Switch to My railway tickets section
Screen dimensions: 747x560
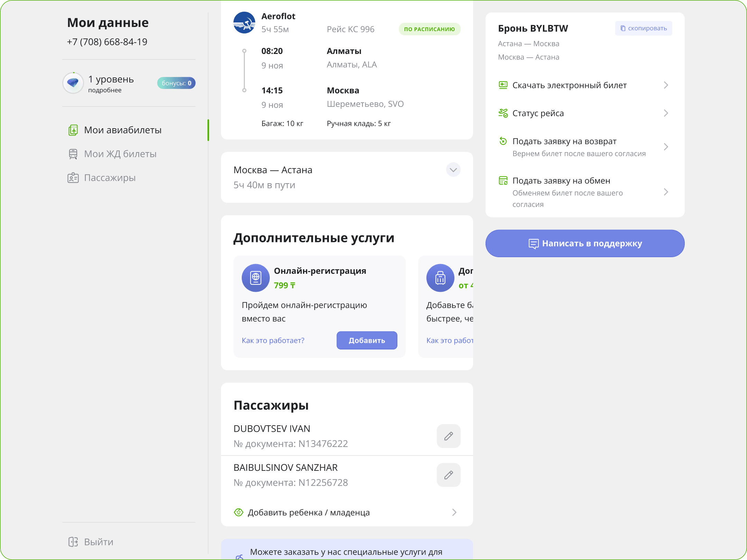click(x=120, y=154)
